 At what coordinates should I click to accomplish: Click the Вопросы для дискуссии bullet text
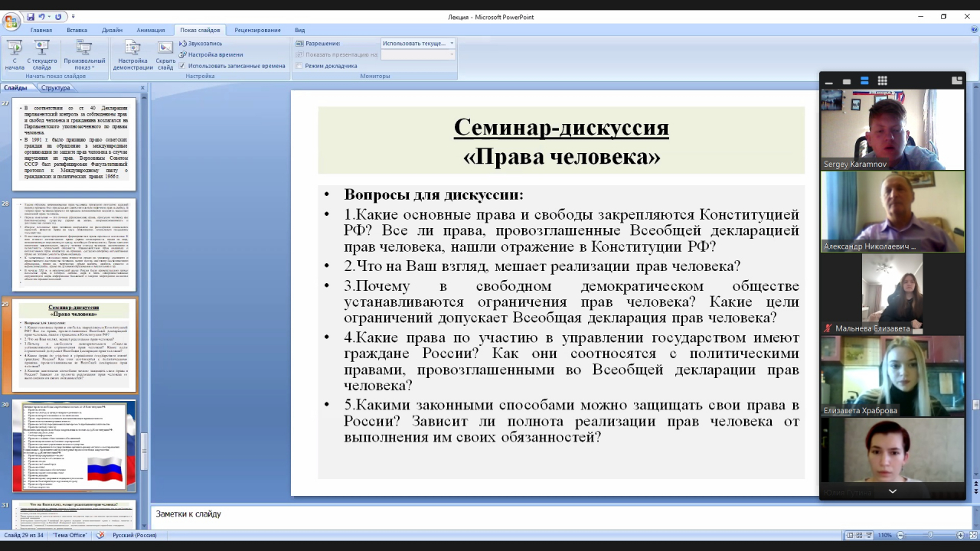click(x=433, y=194)
